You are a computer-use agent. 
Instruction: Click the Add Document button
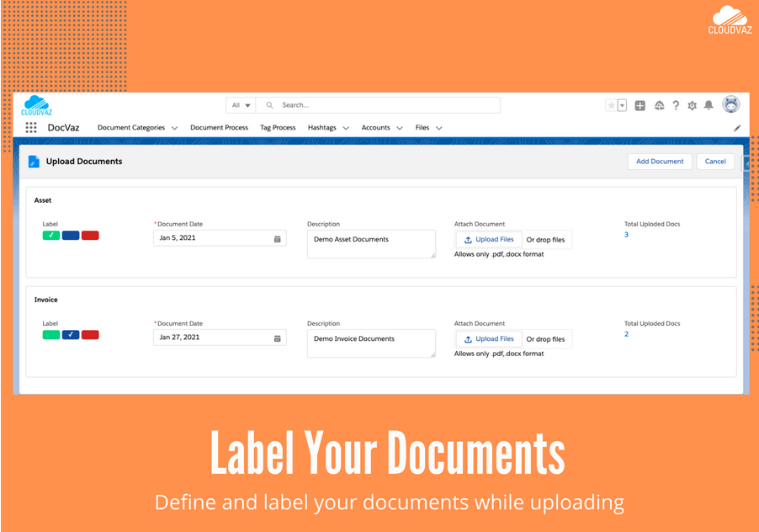pyautogui.click(x=660, y=161)
